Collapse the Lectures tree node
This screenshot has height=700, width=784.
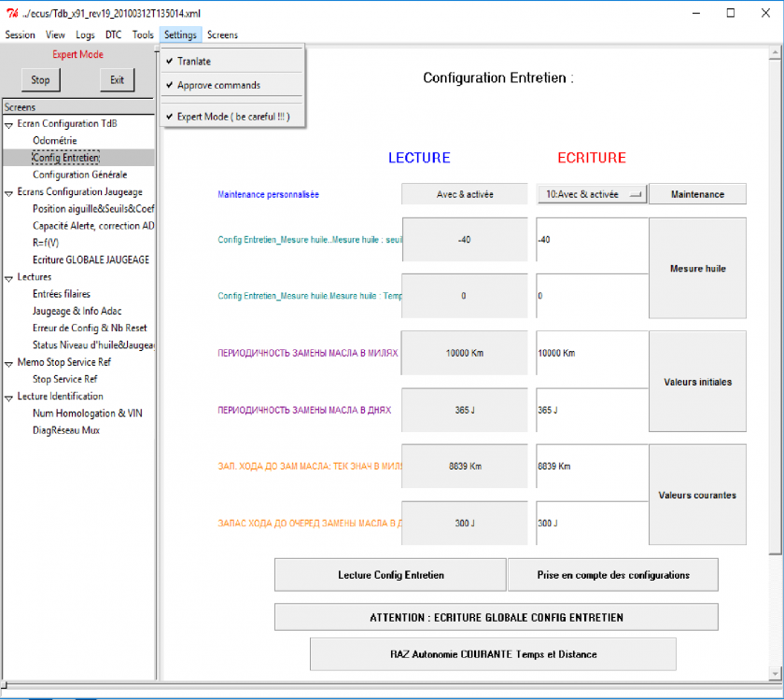[x=9, y=278]
